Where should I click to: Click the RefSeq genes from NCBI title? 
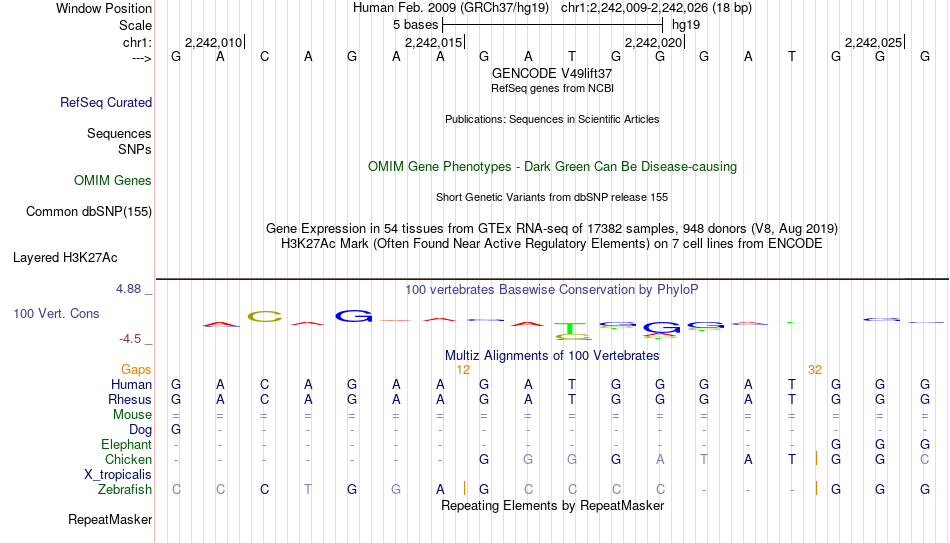553,88
